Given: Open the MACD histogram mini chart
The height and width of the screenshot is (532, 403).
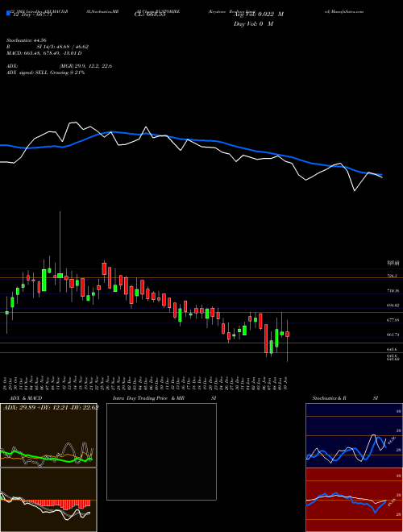Looking at the screenshot, I should click(48, 500).
